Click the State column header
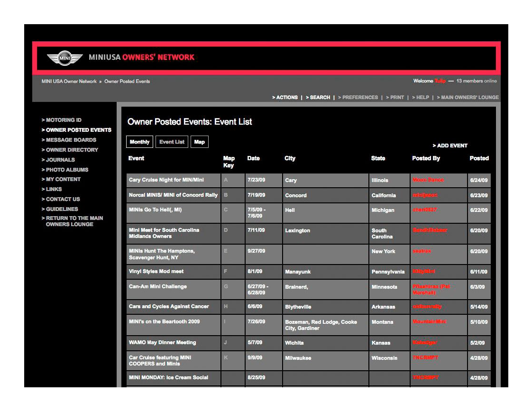Image resolution: width=532 pixels, height=411 pixels. [378, 158]
